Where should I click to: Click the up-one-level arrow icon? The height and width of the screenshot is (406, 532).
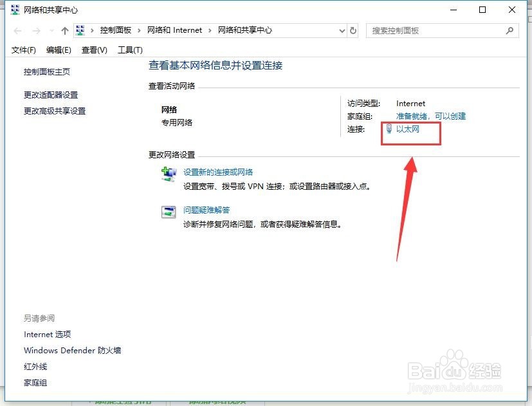coord(64,30)
